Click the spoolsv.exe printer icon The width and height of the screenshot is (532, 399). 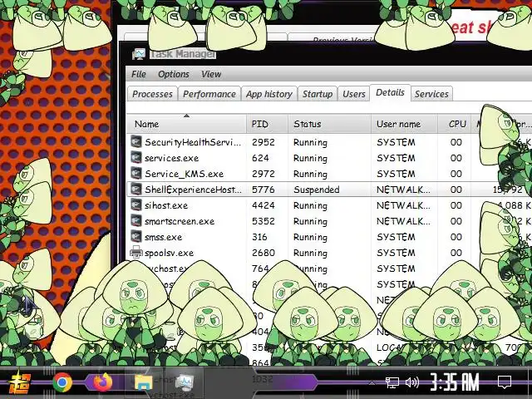tap(136, 252)
